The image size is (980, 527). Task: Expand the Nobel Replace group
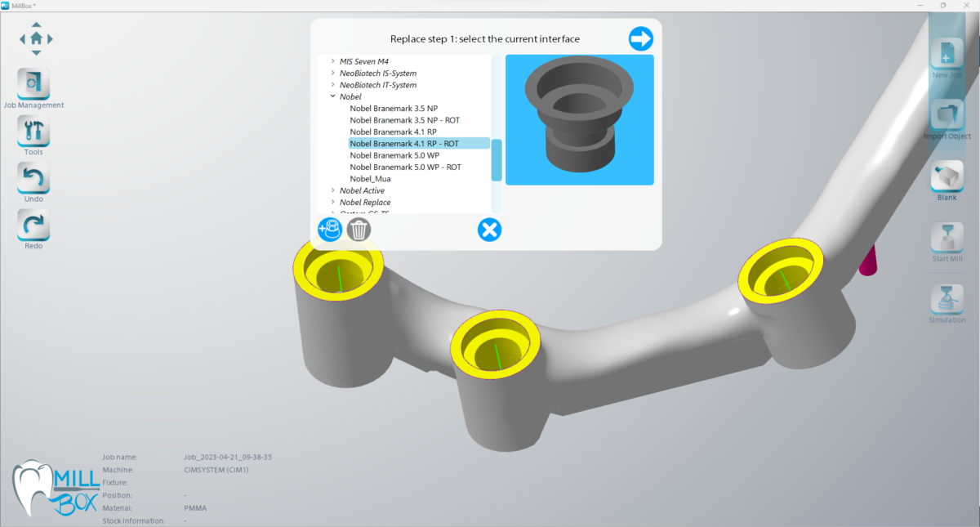coord(333,202)
